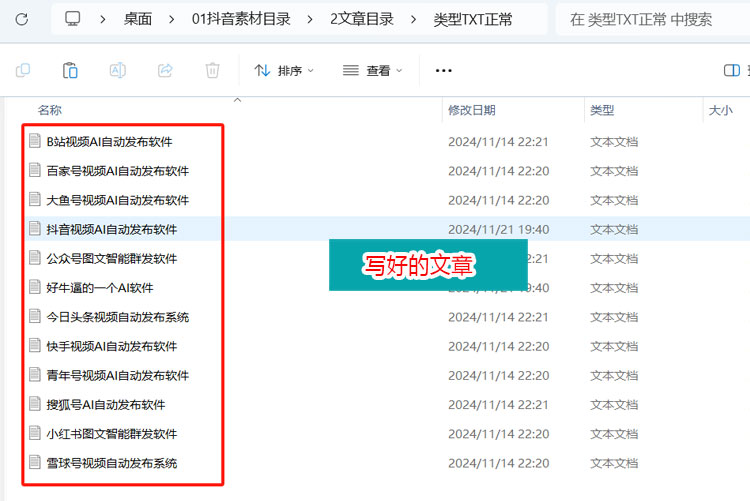Expand the chevron after 01抖音素材目录

pyautogui.click(x=310, y=19)
